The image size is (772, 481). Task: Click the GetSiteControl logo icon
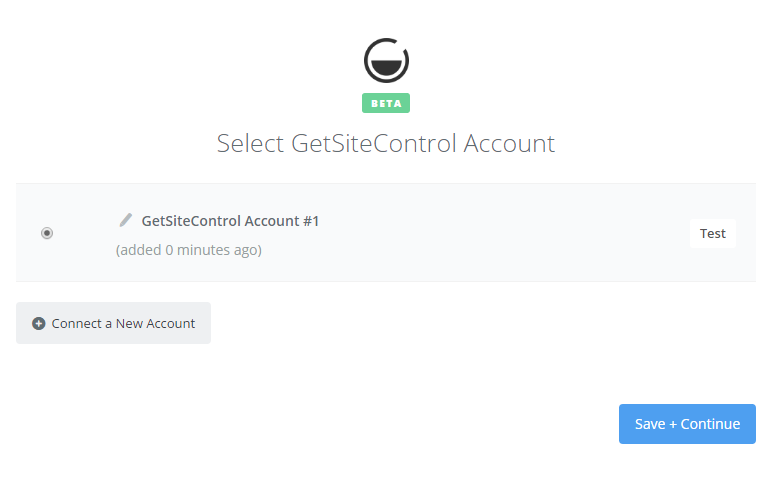pyautogui.click(x=386, y=60)
